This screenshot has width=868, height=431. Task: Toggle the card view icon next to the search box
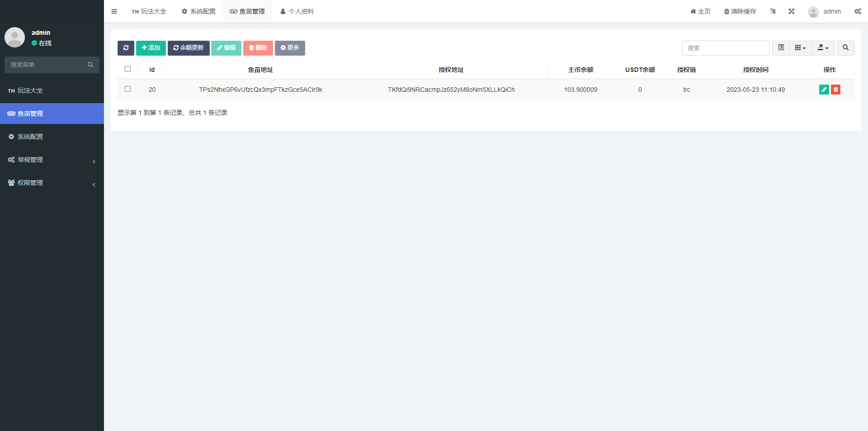(781, 48)
